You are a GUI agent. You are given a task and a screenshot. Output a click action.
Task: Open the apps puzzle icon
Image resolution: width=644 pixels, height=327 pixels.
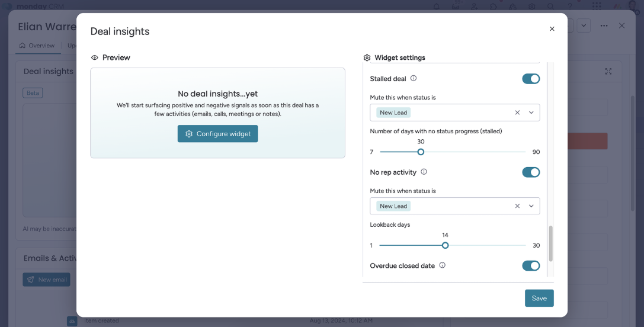click(494, 6)
